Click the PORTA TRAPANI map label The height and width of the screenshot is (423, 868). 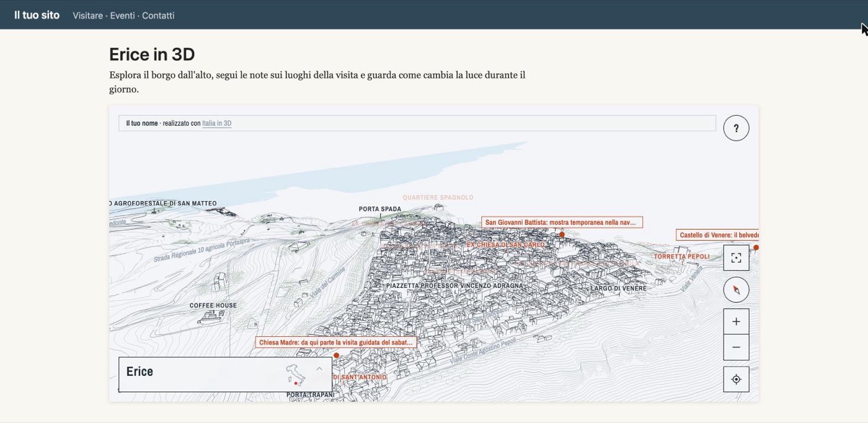click(x=311, y=395)
